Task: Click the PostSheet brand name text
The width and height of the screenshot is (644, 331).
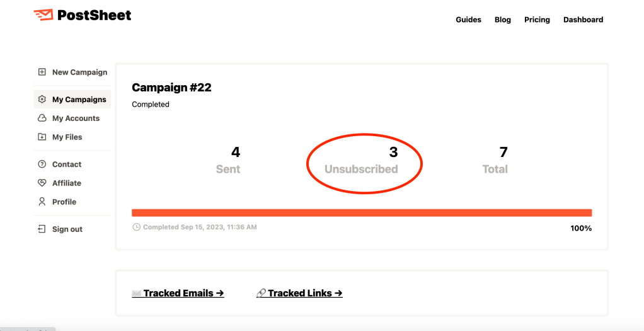Action: click(94, 16)
